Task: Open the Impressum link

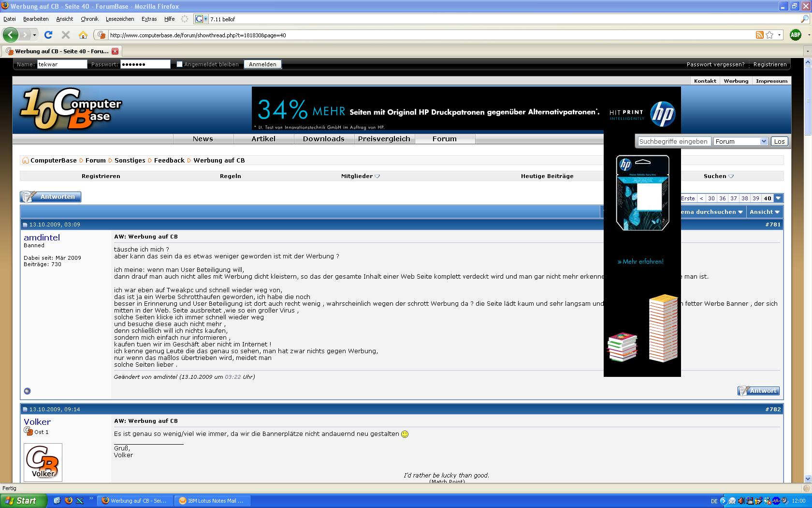Action: pyautogui.click(x=771, y=81)
